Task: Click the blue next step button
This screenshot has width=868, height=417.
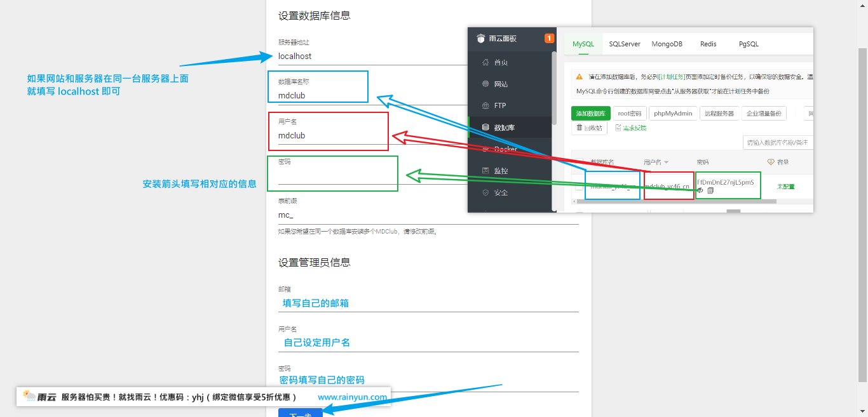Action: (x=301, y=413)
